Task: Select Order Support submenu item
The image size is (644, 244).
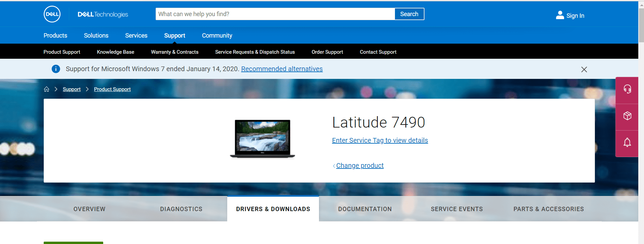Action: [x=327, y=52]
